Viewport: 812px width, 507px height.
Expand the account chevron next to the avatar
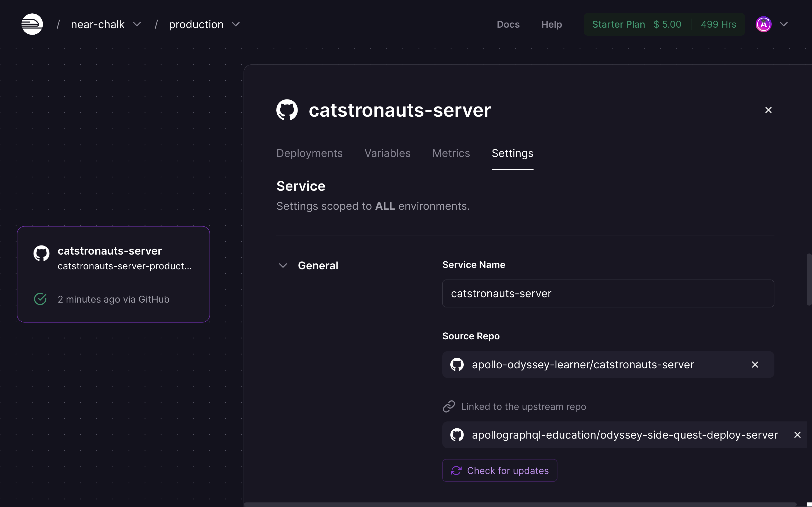pos(784,24)
